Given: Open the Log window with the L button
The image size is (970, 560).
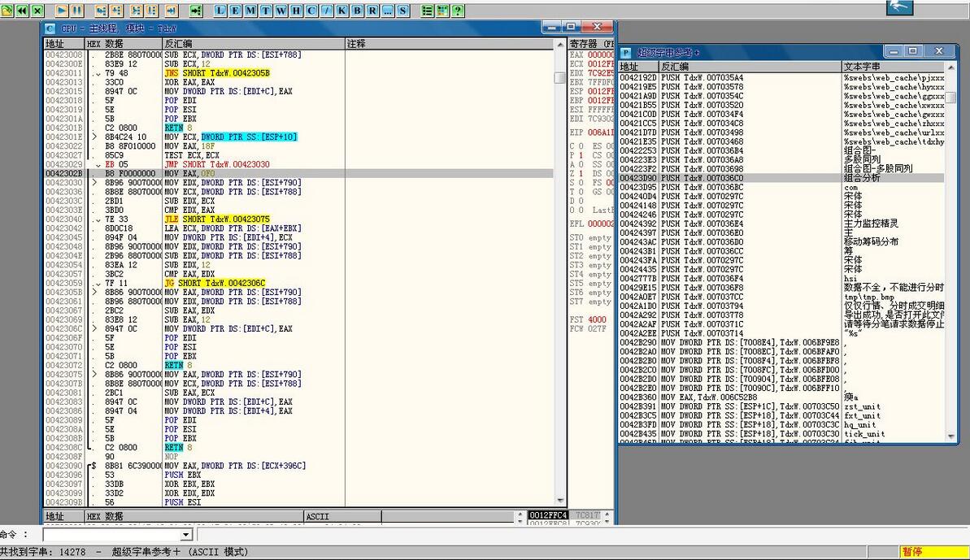Looking at the screenshot, I should [x=221, y=11].
